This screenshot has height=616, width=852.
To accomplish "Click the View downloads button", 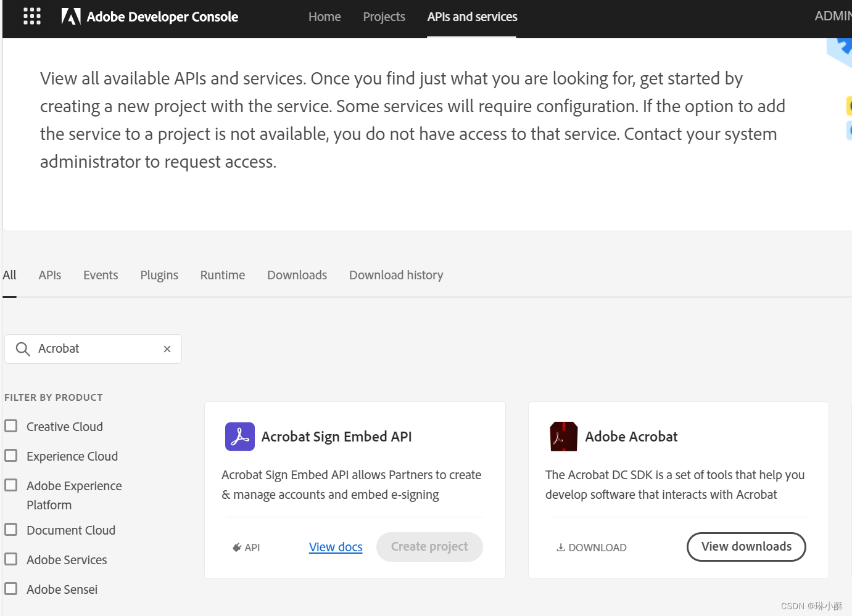I will [x=746, y=547].
